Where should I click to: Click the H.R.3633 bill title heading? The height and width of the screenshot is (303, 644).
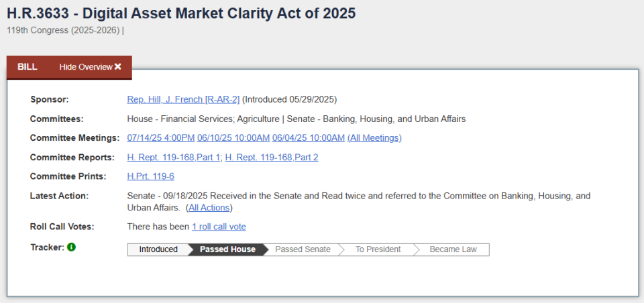pos(181,13)
